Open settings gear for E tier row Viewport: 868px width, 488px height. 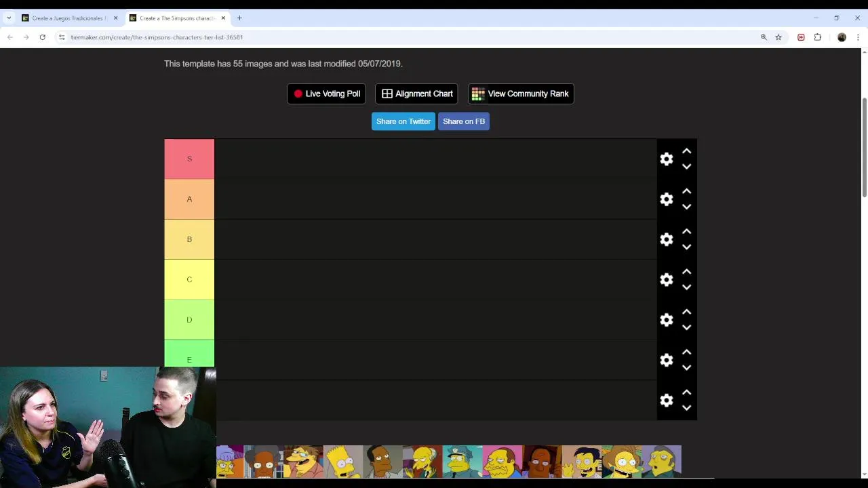tap(667, 361)
